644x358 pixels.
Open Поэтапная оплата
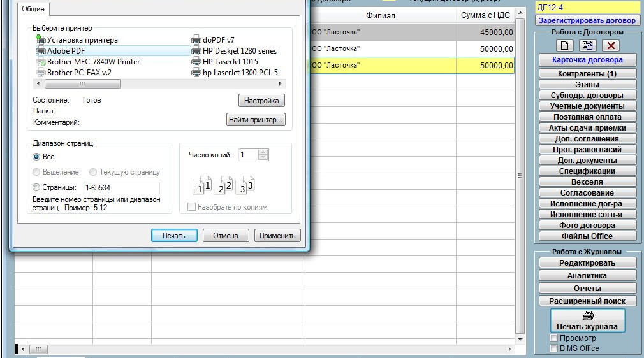click(587, 117)
